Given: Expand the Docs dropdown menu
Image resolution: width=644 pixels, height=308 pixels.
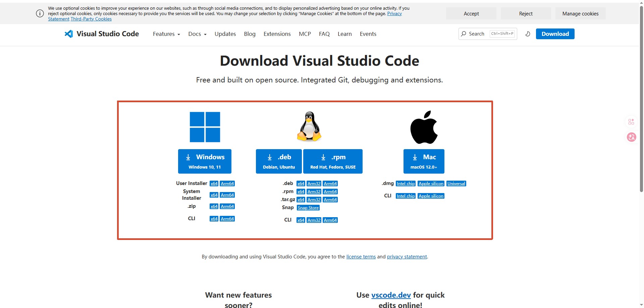Looking at the screenshot, I should click(x=197, y=34).
